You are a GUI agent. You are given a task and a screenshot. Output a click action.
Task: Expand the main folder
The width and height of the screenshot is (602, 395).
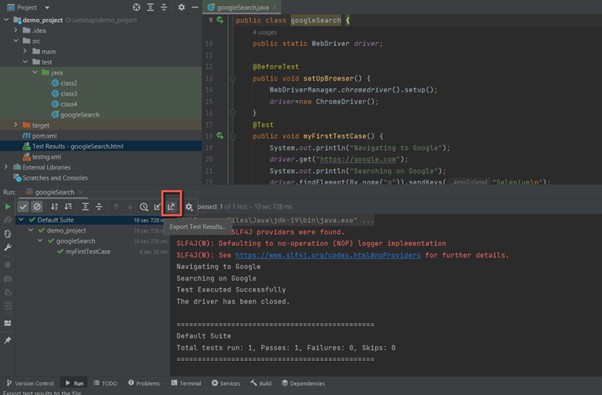point(25,51)
